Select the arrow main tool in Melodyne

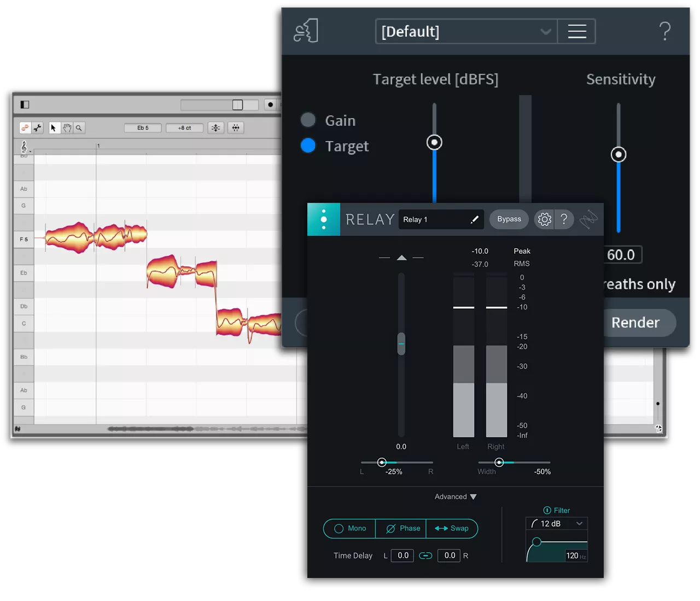[x=54, y=128]
